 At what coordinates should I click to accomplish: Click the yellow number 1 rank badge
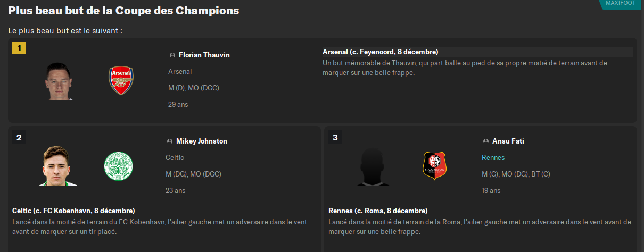tap(19, 48)
